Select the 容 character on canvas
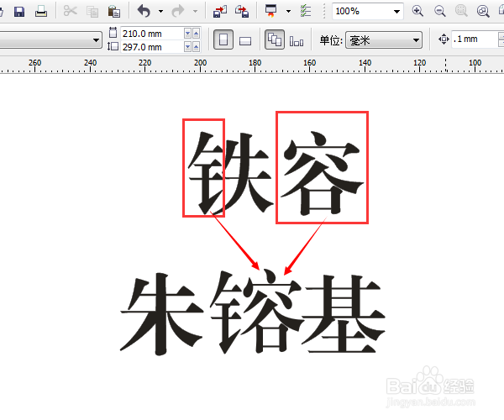 coord(323,173)
